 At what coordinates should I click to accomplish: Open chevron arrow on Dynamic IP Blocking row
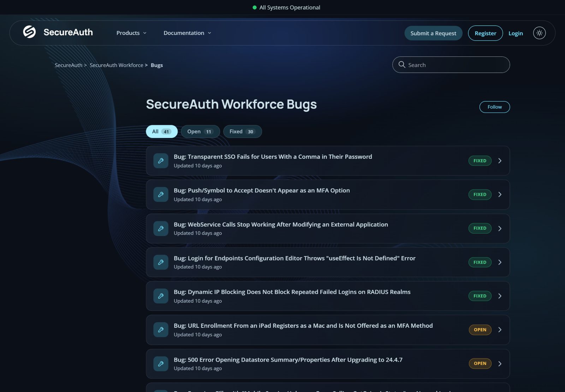(500, 296)
